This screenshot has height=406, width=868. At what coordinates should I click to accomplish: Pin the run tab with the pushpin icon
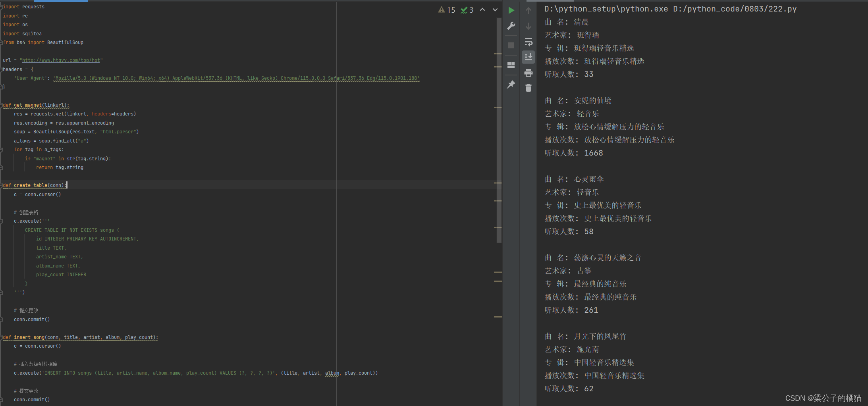[x=511, y=85]
